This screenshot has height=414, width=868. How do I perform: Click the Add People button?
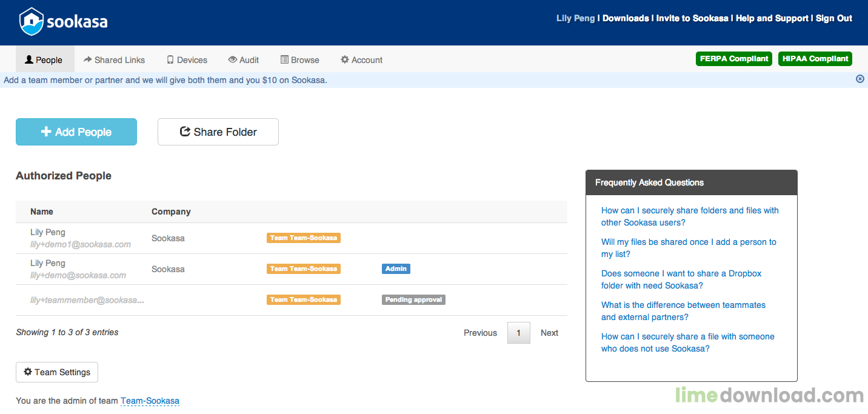76,132
